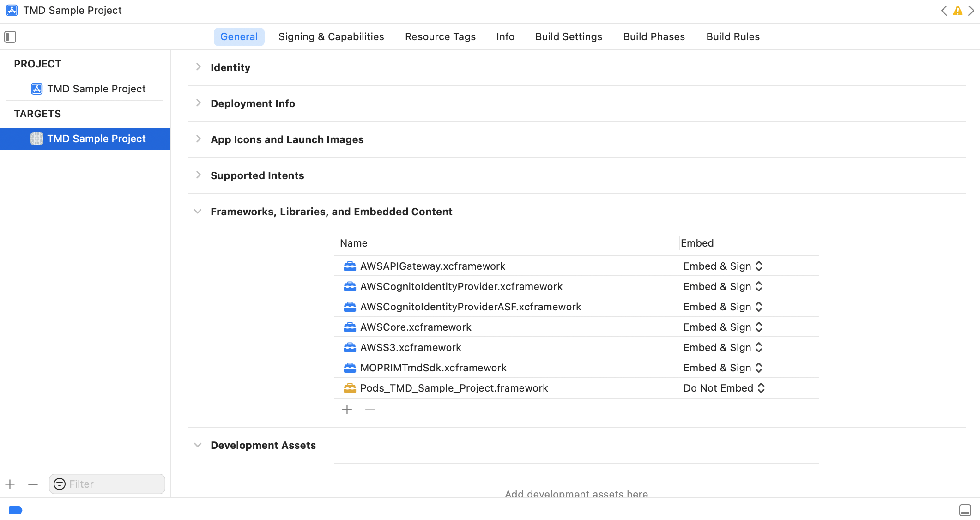Click the yellow Pods framework toolbox icon
This screenshot has height=520, width=980.
[350, 388]
